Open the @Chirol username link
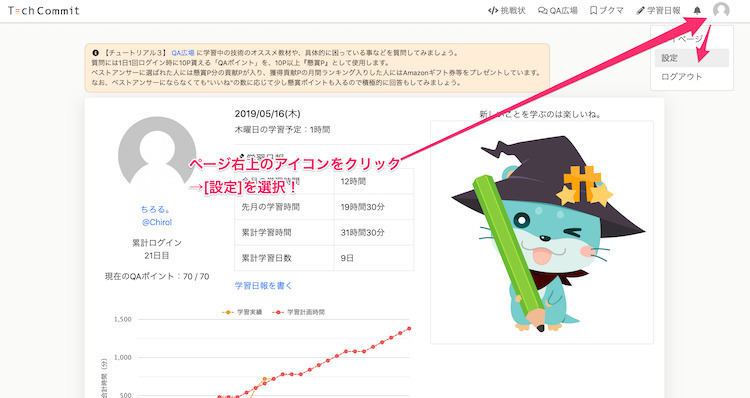This screenshot has width=750, height=398. click(157, 222)
